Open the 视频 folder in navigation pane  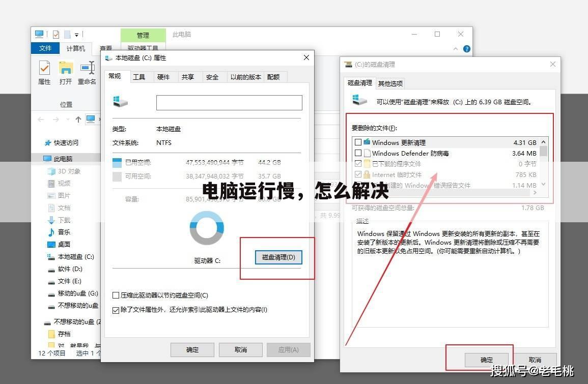click(59, 183)
